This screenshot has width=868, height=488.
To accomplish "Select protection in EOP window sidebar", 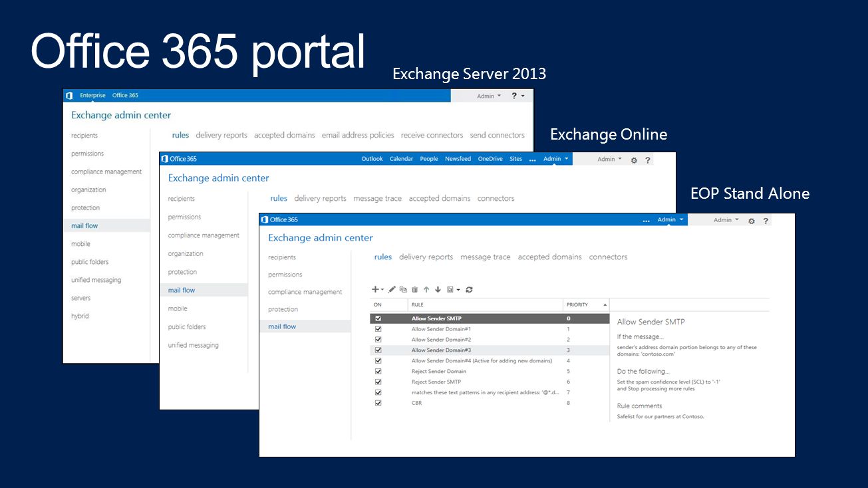I will (283, 309).
